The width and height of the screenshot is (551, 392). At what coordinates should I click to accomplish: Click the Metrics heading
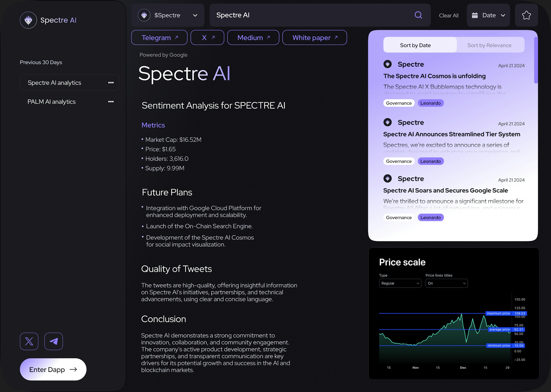pyautogui.click(x=153, y=125)
